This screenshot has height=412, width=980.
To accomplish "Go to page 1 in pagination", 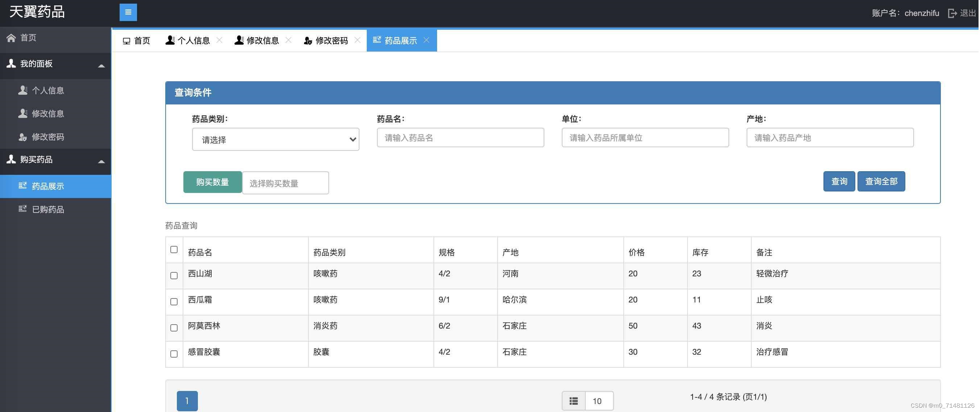I will click(x=187, y=401).
